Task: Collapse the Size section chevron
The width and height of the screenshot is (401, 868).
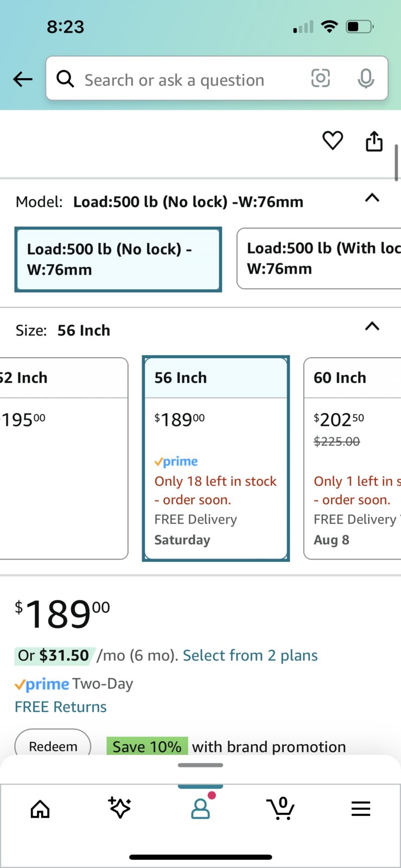Action: [x=372, y=326]
